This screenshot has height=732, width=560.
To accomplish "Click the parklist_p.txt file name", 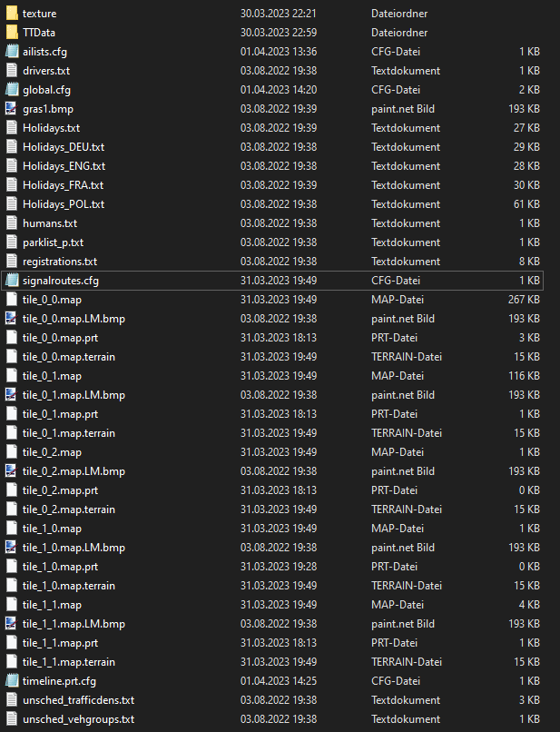I will pyautogui.click(x=53, y=242).
